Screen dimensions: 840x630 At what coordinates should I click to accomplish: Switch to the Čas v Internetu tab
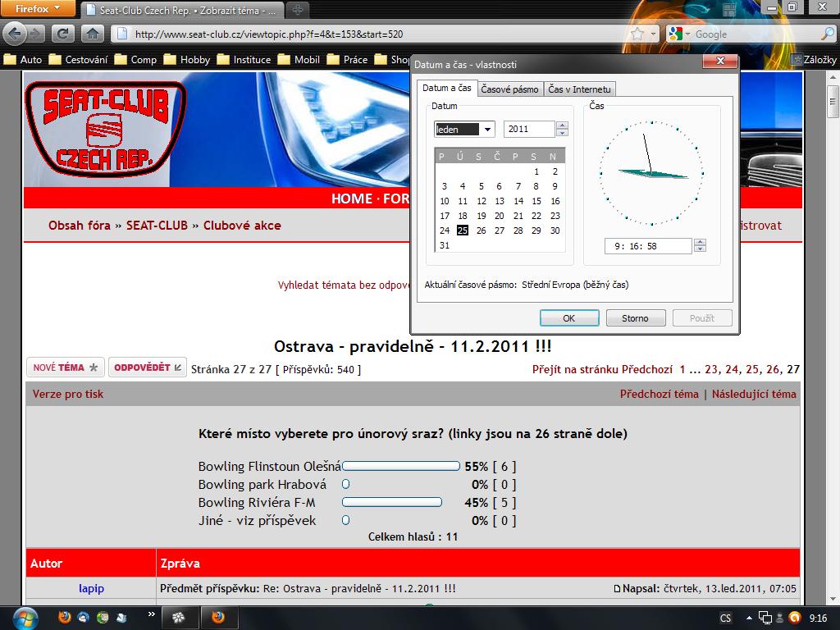pos(579,89)
